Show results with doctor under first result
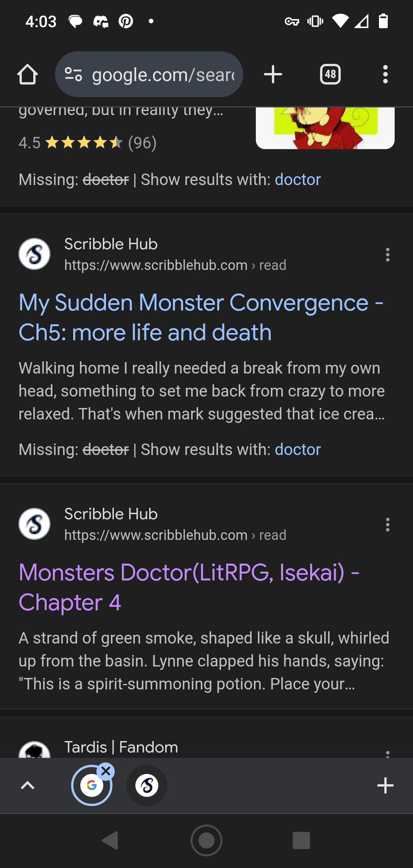 point(298,179)
